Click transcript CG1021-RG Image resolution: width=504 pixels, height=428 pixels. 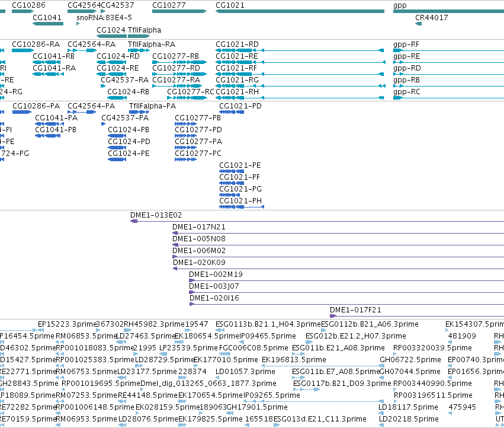237,80
